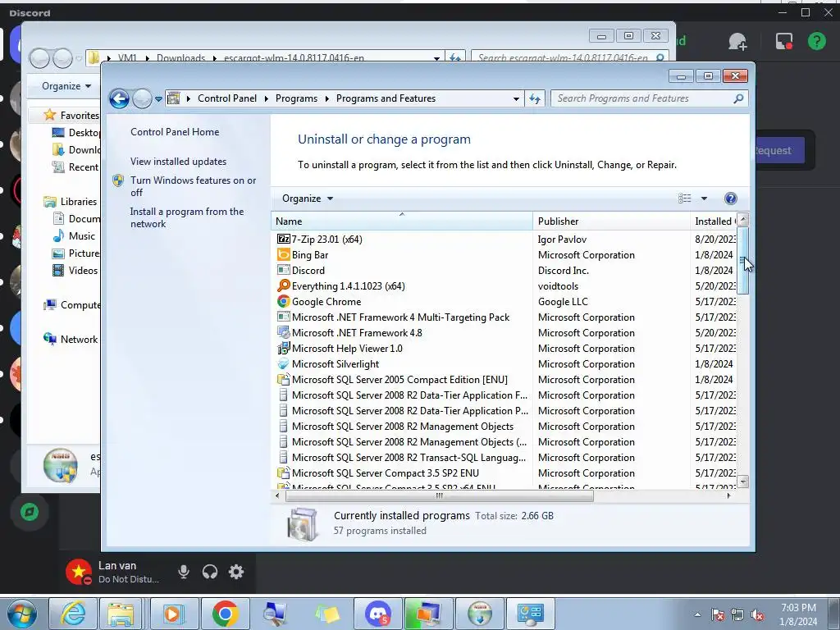
Task: Open the Organize menu in the Explorer window behind
Action: [66, 86]
